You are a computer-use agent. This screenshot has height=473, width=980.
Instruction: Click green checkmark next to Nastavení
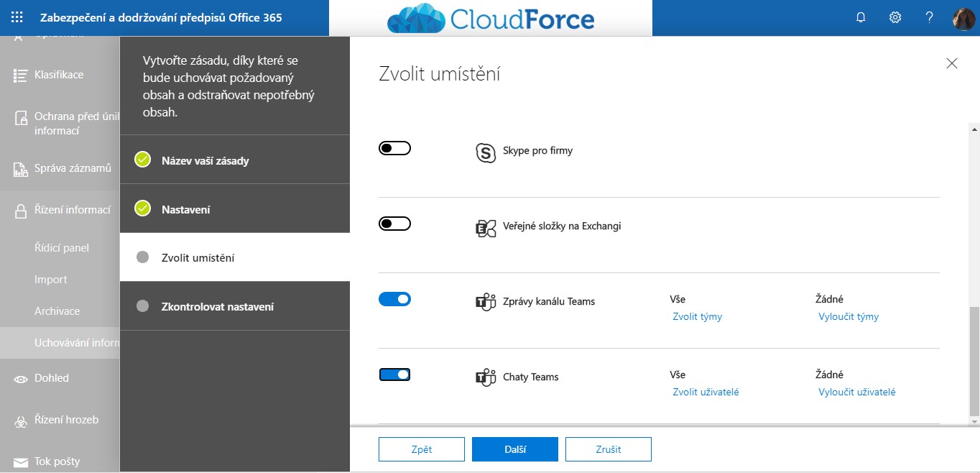click(x=142, y=208)
